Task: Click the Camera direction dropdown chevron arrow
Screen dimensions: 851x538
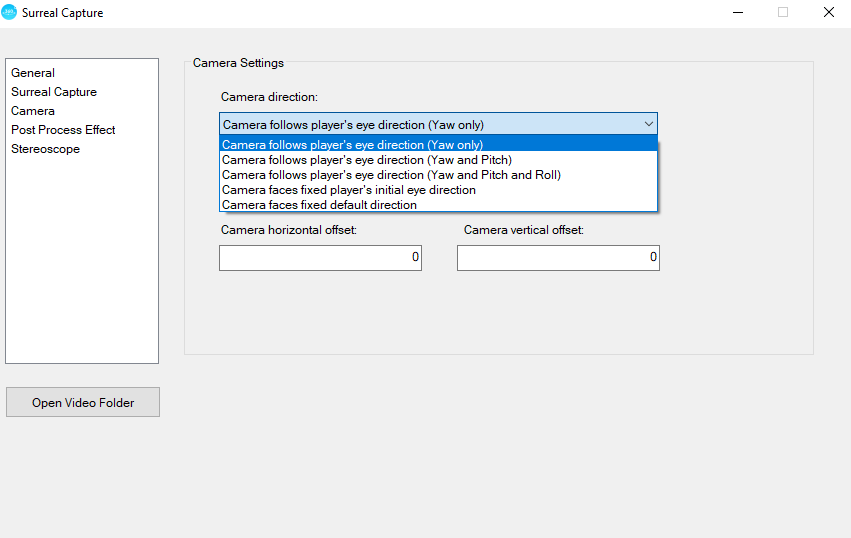Action: pyautogui.click(x=648, y=124)
